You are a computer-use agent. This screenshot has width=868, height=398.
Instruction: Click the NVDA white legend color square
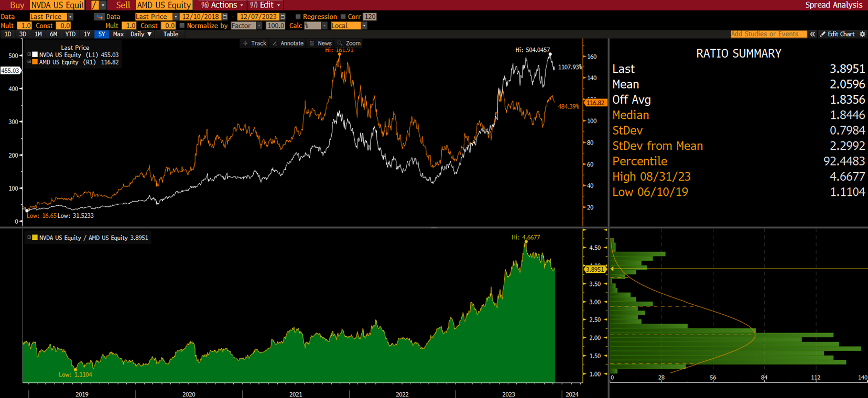pyautogui.click(x=35, y=54)
